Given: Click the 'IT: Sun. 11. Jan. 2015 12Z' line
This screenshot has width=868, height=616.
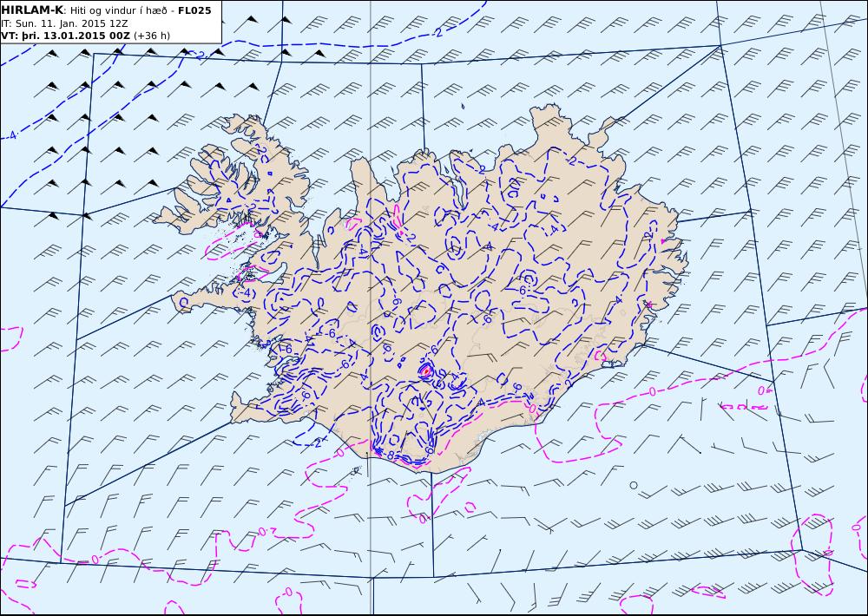Looking at the screenshot, I should pos(64,23).
